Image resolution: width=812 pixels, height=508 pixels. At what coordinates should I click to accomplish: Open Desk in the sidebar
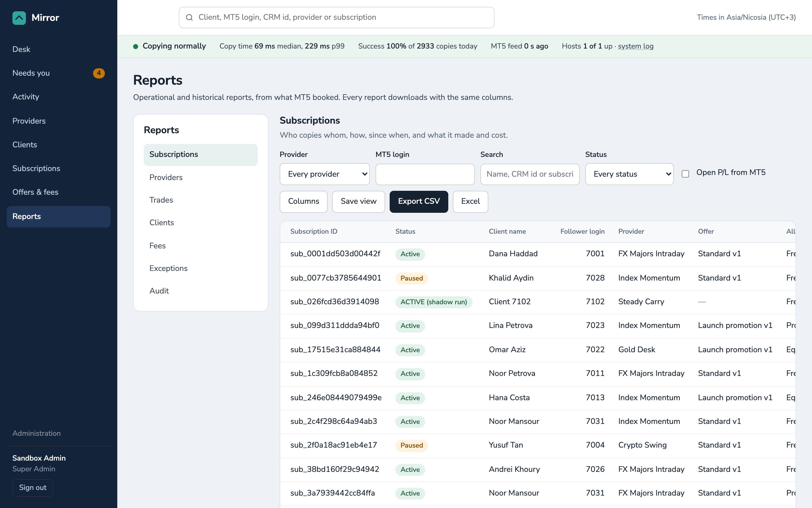(x=58, y=49)
